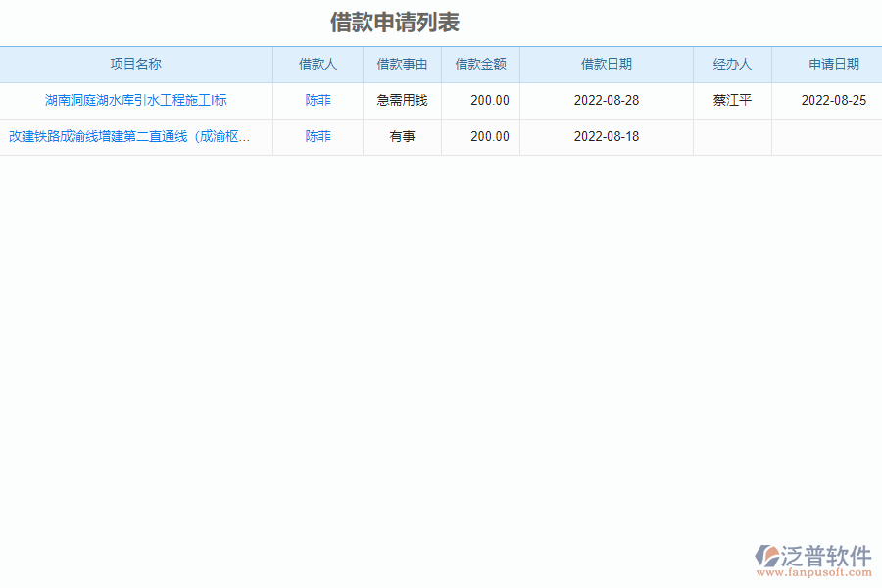The width and height of the screenshot is (882, 588).
Task: Click the date 2022-08-28 cell
Action: pos(606,100)
